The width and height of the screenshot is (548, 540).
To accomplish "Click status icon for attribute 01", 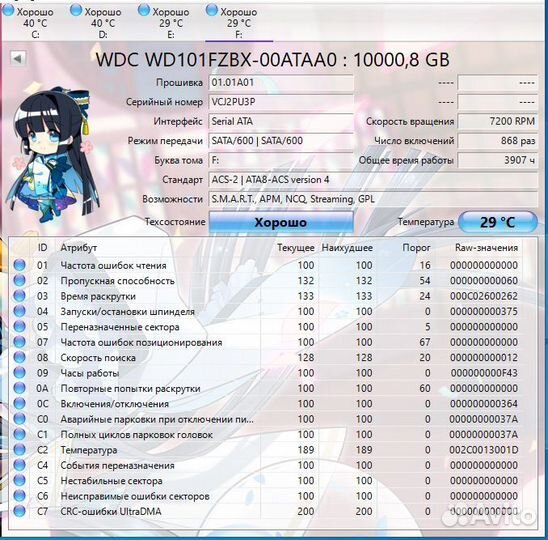I will tap(20, 265).
